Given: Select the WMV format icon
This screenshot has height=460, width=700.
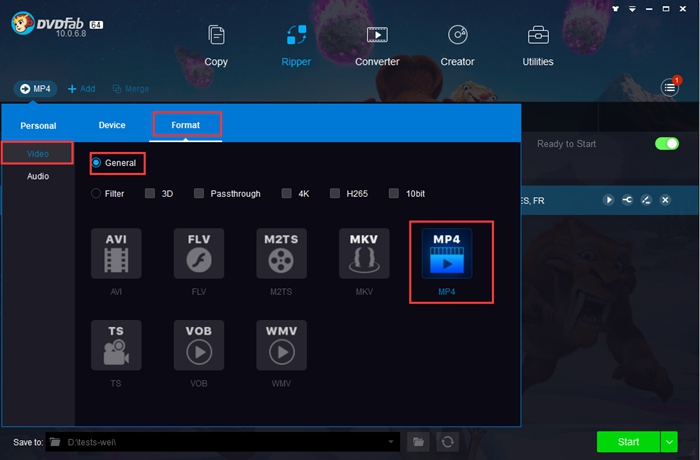Looking at the screenshot, I should 281,345.
